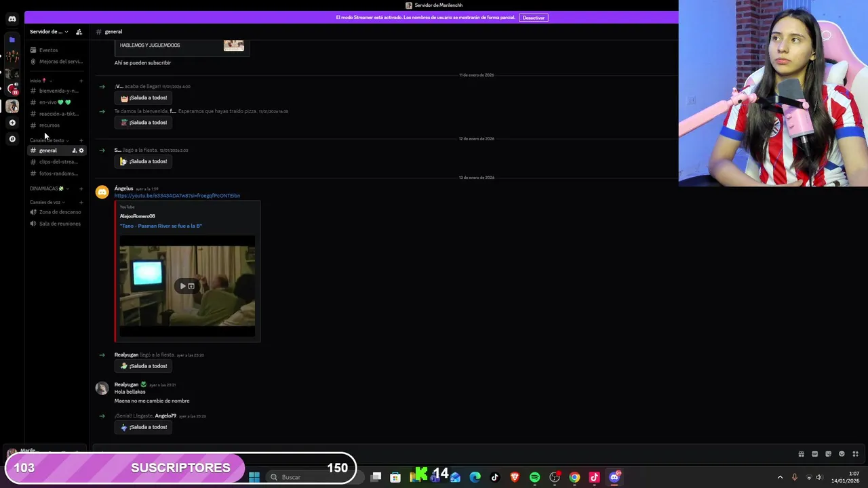
Task: Join Zona de descanso voice channel
Action: (57, 212)
